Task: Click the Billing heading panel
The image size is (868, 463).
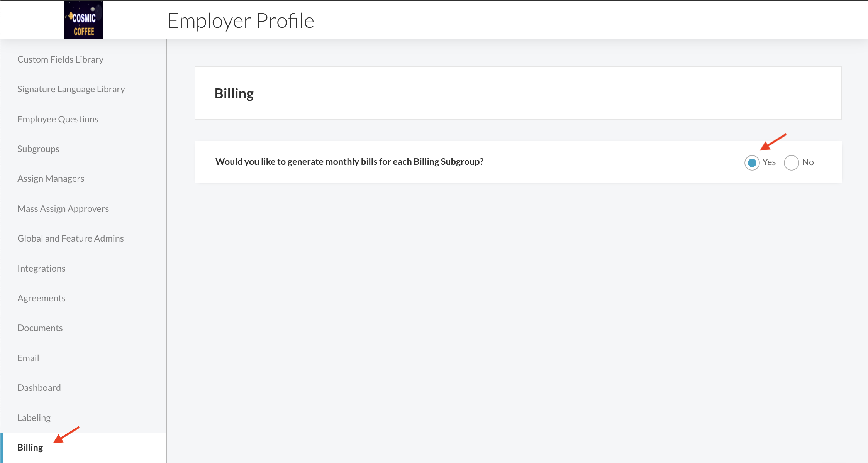Action: tap(518, 93)
